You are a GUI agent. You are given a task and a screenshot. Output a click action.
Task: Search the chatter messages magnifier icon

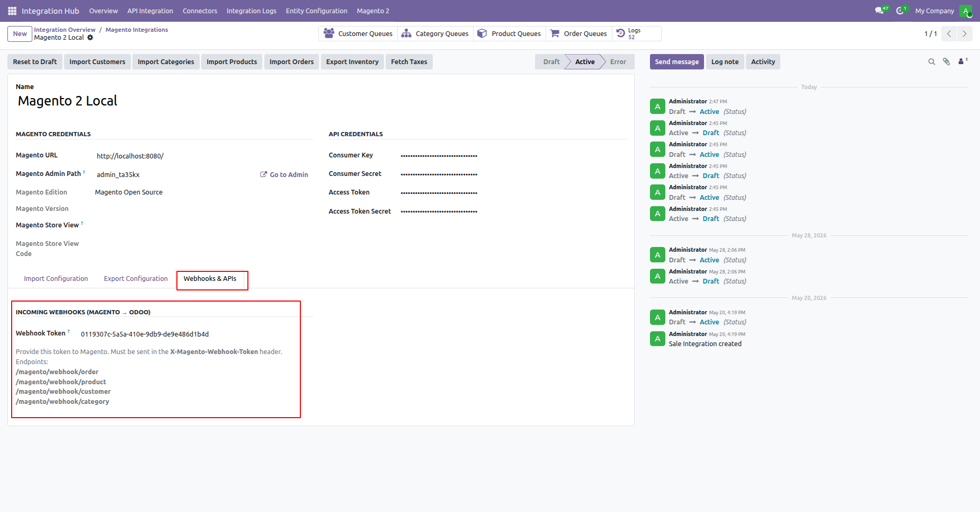(932, 62)
